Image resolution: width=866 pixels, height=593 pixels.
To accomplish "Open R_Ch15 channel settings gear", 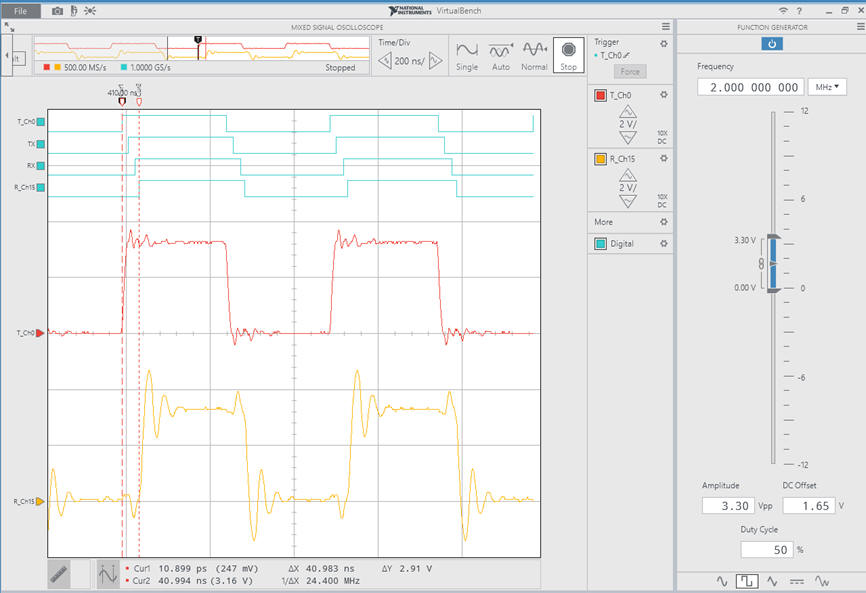I will [664, 158].
